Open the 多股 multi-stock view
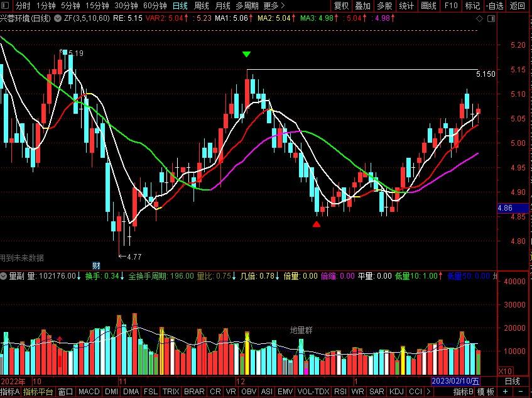 pyautogui.click(x=384, y=6)
